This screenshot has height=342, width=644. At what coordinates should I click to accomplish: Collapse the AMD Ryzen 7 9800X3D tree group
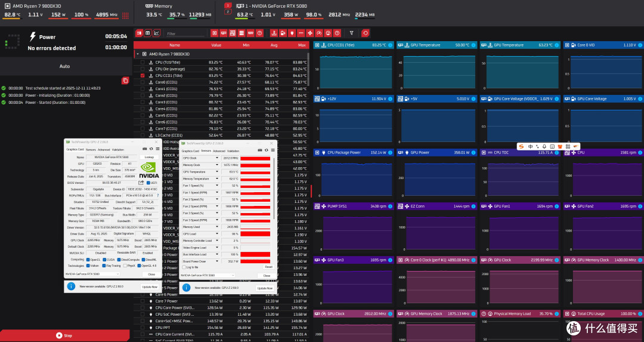[x=138, y=54]
